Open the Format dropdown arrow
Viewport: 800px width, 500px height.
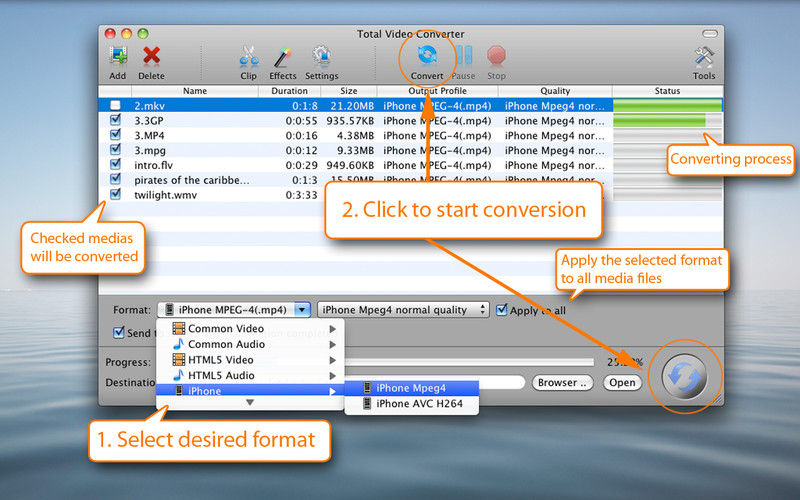click(x=302, y=310)
